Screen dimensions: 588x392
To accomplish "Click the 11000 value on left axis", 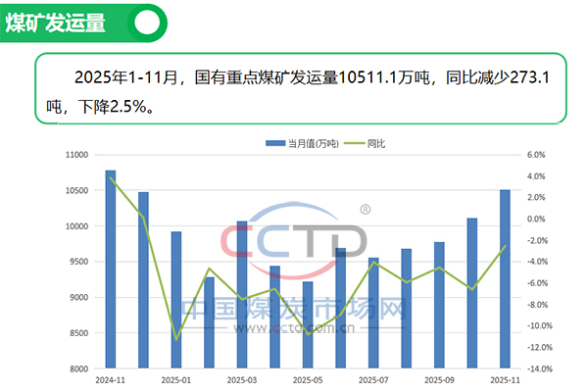I will [74, 155].
